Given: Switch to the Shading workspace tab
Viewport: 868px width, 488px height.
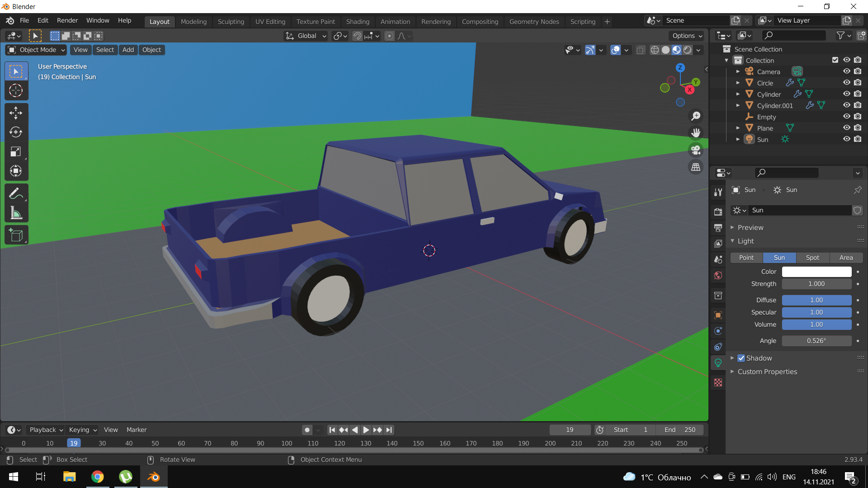Looking at the screenshot, I should click(358, 21).
